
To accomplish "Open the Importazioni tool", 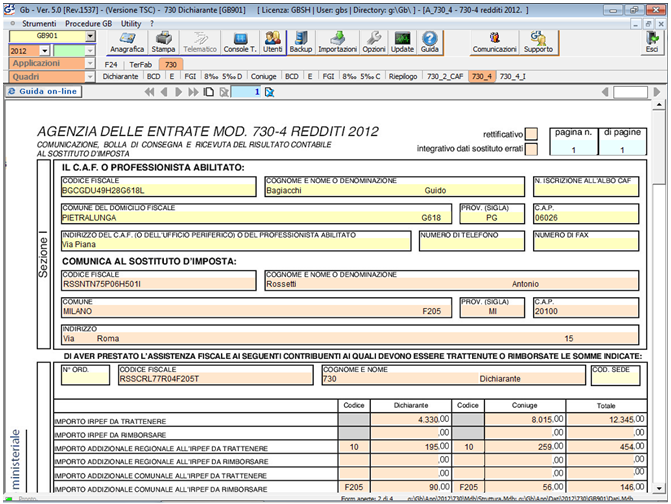I will (x=337, y=42).
